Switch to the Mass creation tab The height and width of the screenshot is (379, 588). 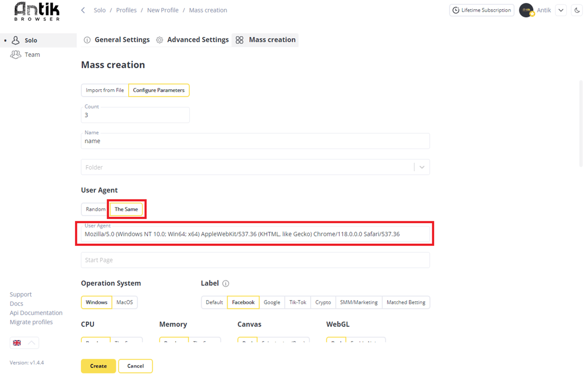[x=265, y=40]
